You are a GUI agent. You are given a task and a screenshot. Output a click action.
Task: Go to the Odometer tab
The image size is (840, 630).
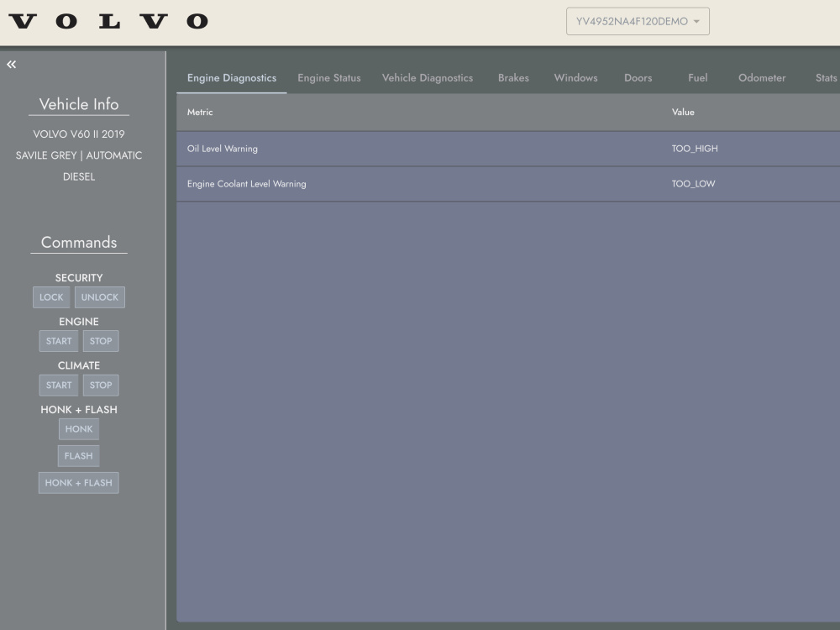[762, 77]
